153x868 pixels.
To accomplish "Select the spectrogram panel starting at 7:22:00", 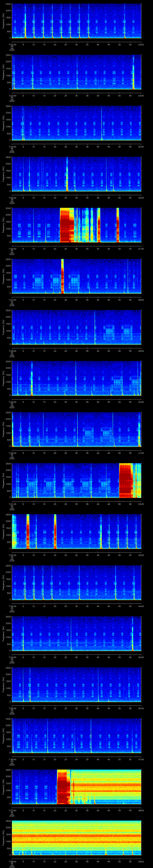I will (76, 21).
